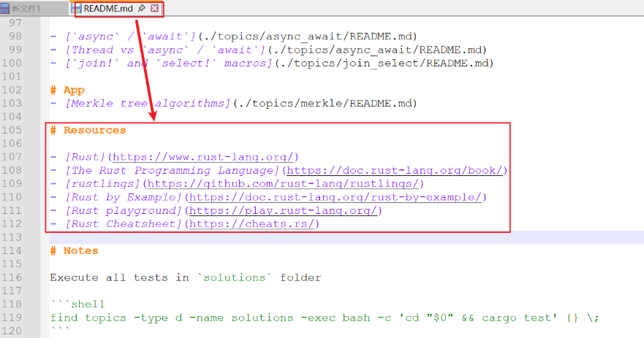Click the '[Rust Cheatsheet]' label text

coord(124,224)
